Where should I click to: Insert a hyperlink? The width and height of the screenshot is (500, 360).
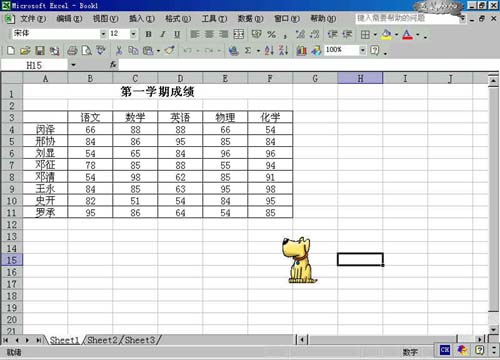pyautogui.click(x=234, y=50)
